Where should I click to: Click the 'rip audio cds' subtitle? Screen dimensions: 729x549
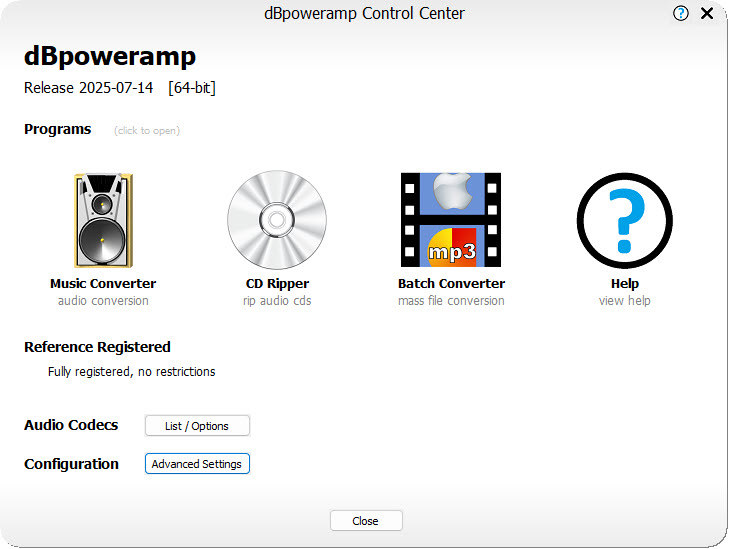pos(277,301)
